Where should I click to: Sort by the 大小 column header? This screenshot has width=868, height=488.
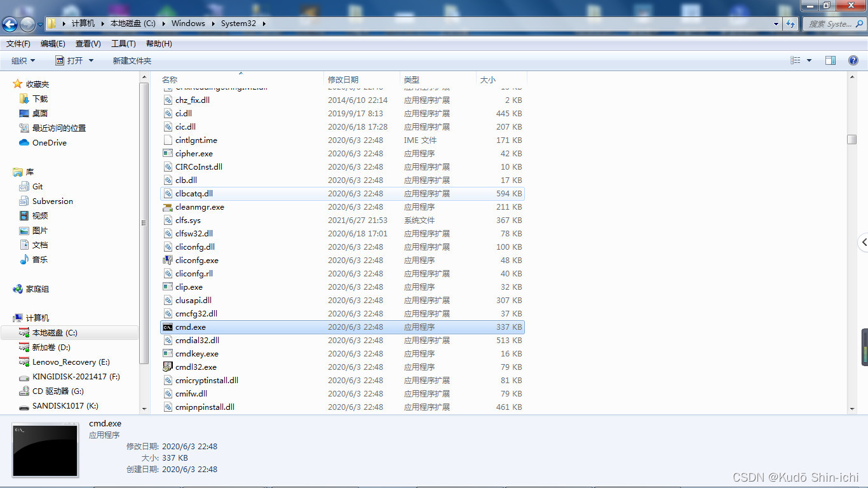point(501,79)
